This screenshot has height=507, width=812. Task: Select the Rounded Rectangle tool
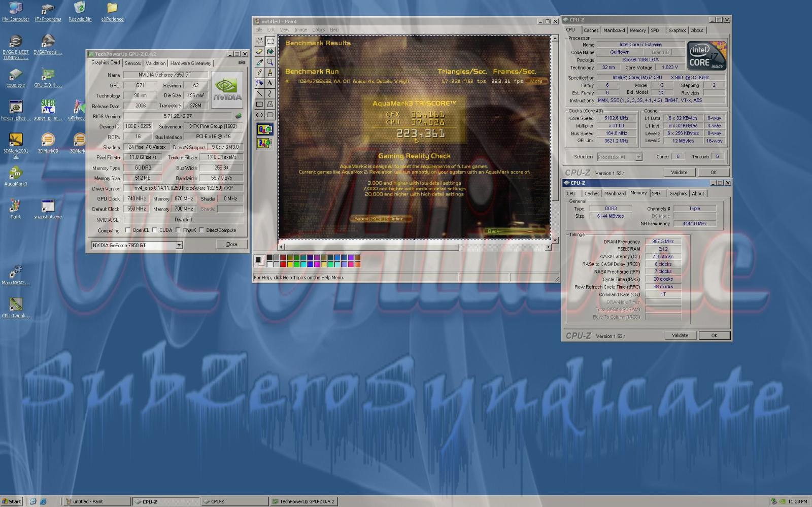tap(270, 115)
